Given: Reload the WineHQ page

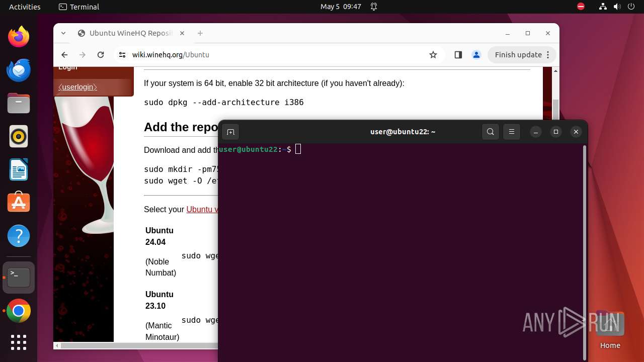Looking at the screenshot, I should point(101,55).
